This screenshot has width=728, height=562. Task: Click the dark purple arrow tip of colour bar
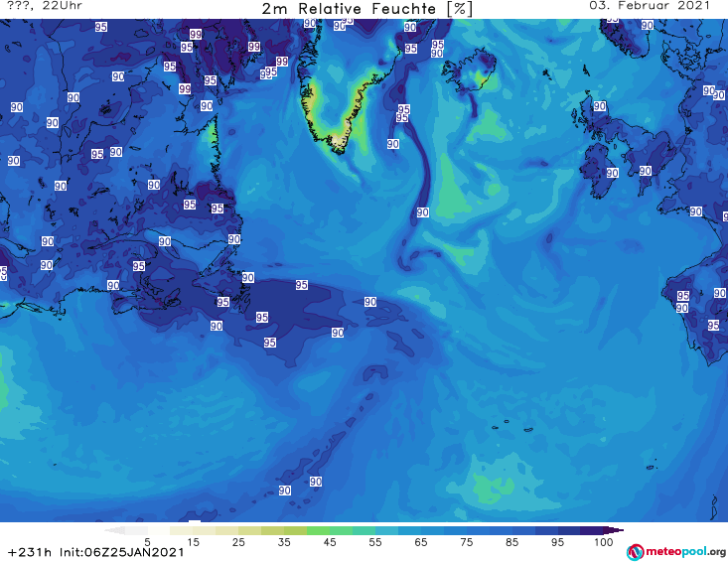pyautogui.click(x=614, y=530)
